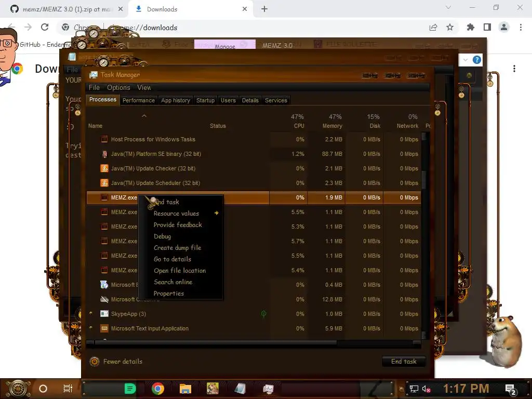Open the green notes app in taskbar
Image resolution: width=532 pixels, height=399 pixels.
[x=130, y=389]
